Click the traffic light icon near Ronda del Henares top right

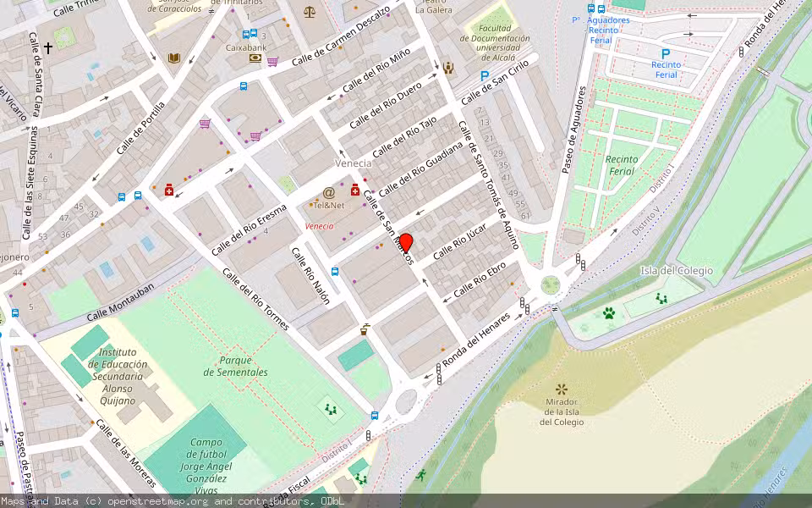coord(741,52)
